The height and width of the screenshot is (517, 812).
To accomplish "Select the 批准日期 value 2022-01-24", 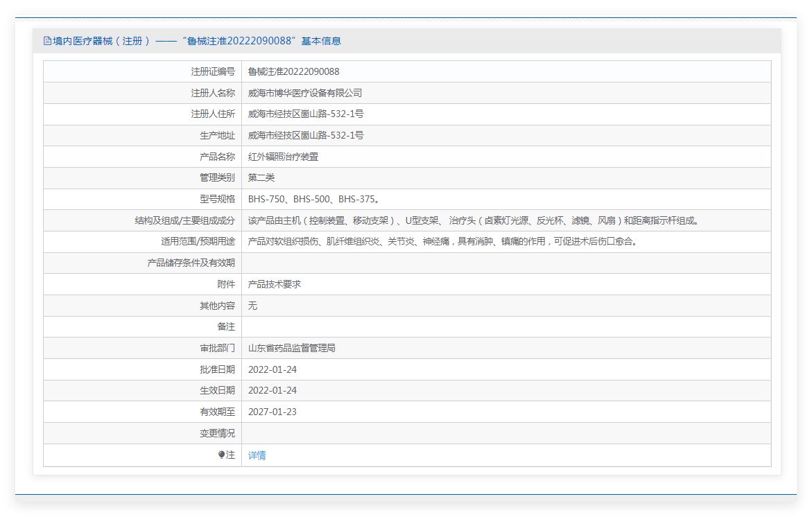I will pyautogui.click(x=273, y=369).
